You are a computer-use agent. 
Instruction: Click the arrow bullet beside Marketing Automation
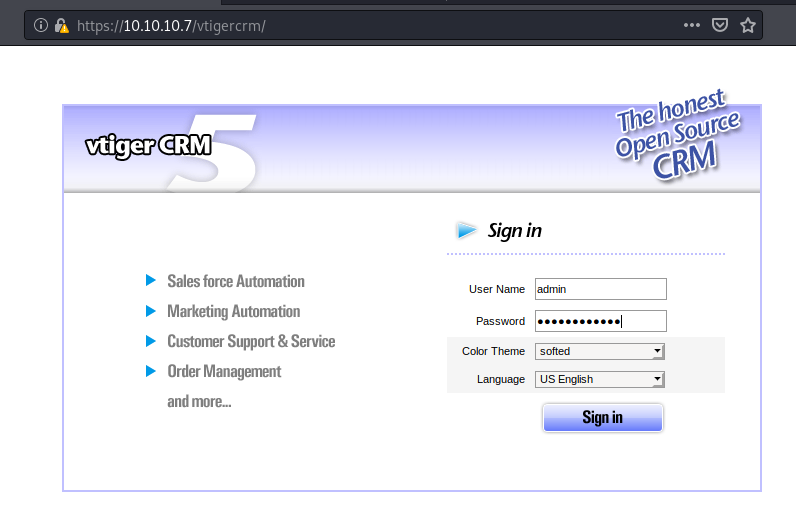[150, 310]
